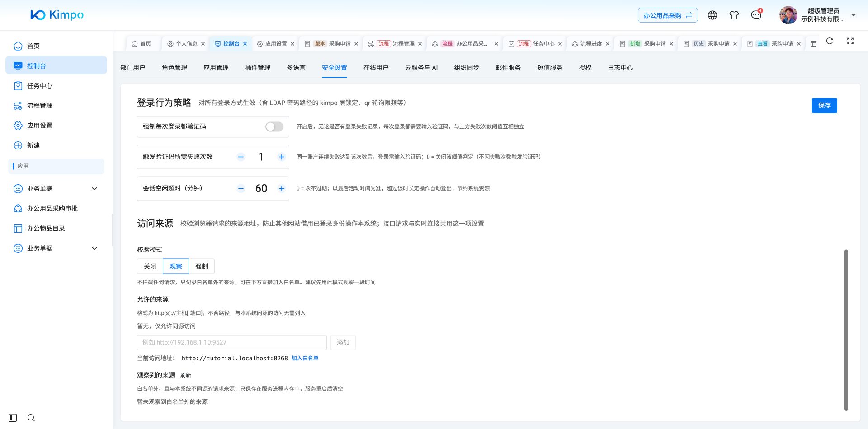868x429 pixels.
Task: Select 关闭 validation mode
Action: point(150,266)
